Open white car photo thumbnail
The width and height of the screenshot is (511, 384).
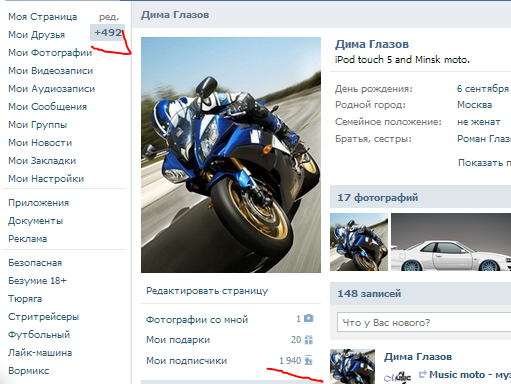(x=451, y=242)
